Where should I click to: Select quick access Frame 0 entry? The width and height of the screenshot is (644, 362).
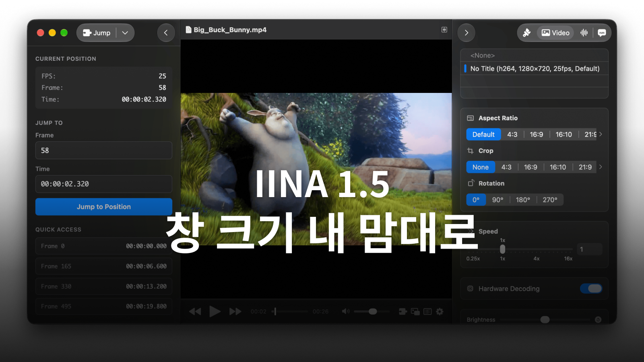click(x=104, y=246)
